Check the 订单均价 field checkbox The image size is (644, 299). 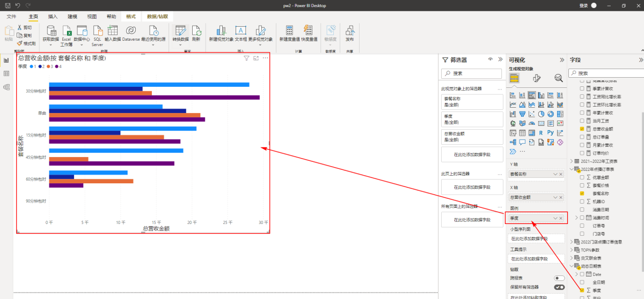click(x=582, y=153)
